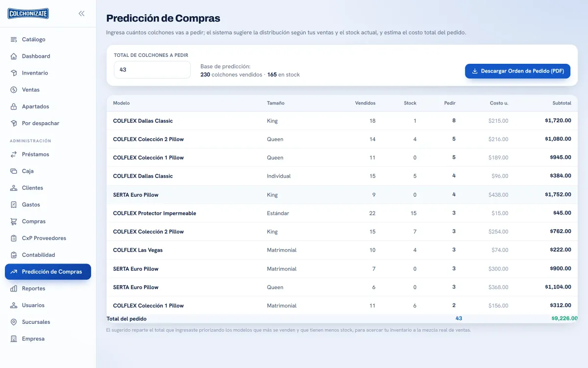This screenshot has height=368, width=588.
Task: Click the $1,752.00 subtotal value
Action: click(558, 195)
